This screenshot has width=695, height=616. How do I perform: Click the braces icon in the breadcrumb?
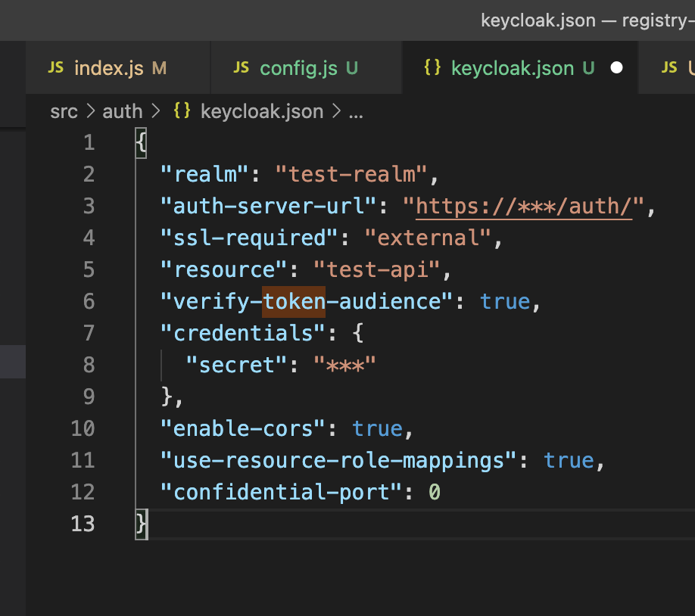coord(182,110)
